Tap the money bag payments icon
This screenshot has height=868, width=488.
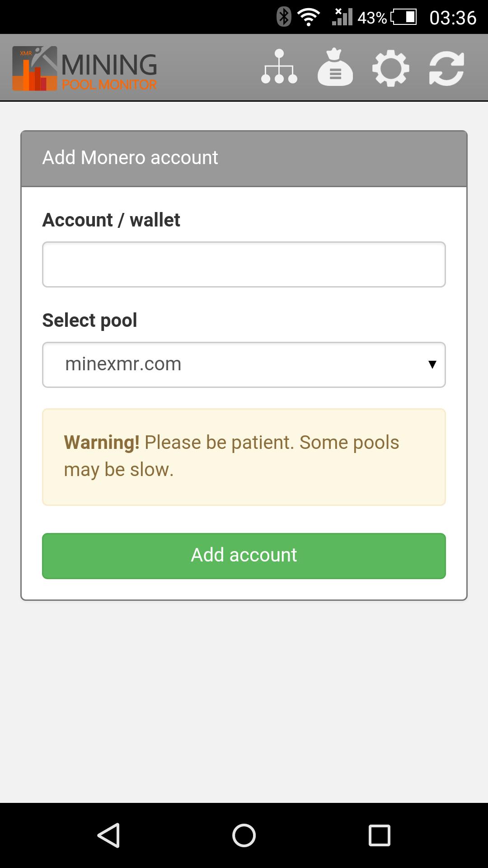pyautogui.click(x=335, y=67)
